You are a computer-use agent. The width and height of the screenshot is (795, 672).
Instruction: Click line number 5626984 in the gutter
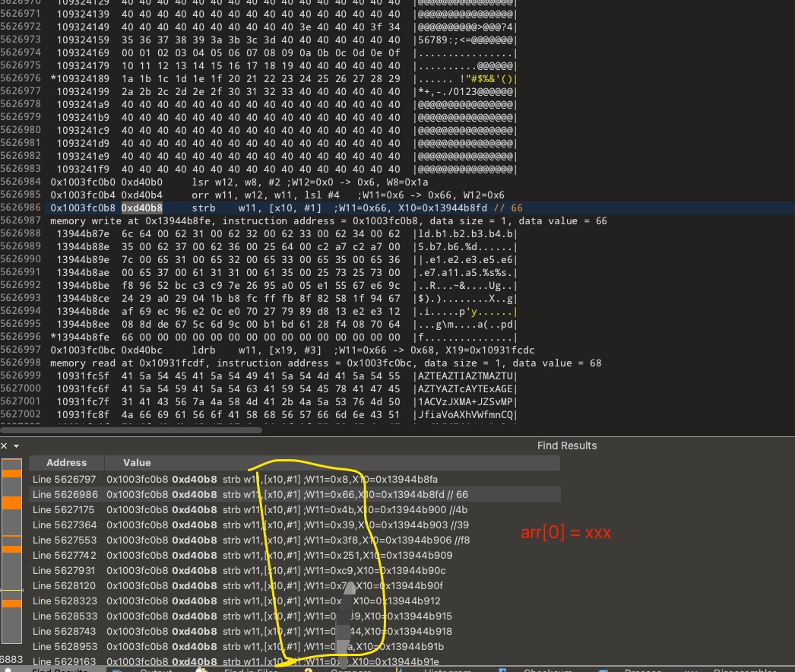pyautogui.click(x=21, y=182)
